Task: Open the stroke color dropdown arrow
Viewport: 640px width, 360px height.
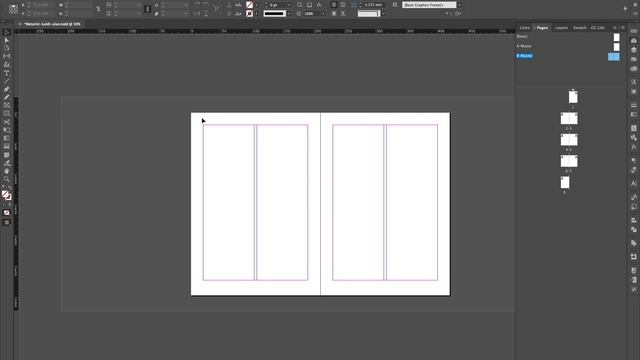Action: (256, 13)
